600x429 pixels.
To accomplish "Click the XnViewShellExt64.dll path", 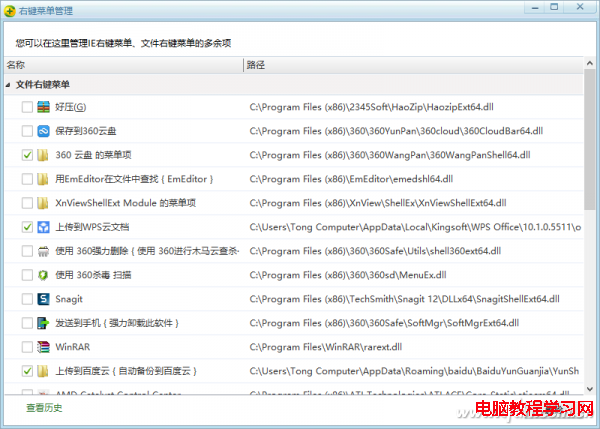I will point(378,203).
